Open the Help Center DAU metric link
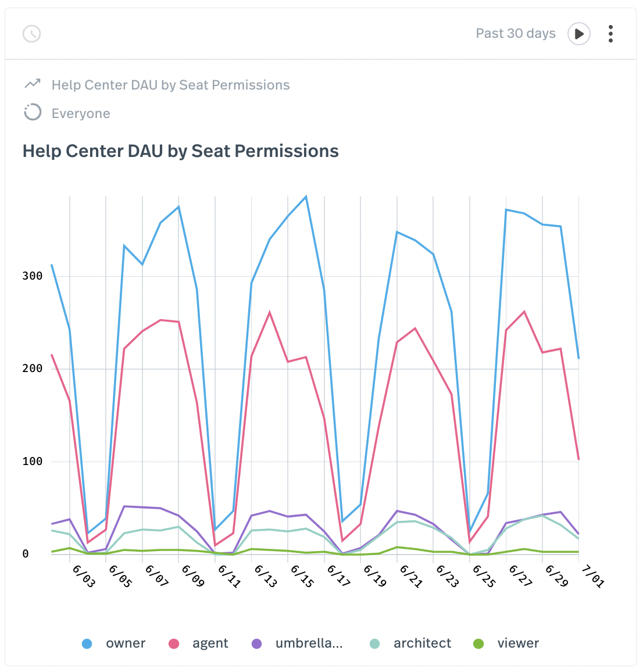Viewport: 643px width, 672px height. pyautogui.click(x=170, y=85)
